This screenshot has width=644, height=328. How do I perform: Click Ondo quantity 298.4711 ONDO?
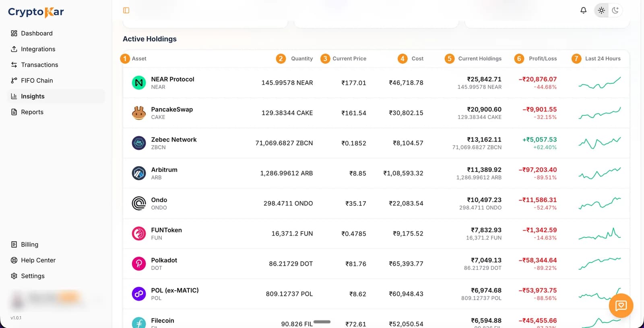(288, 203)
